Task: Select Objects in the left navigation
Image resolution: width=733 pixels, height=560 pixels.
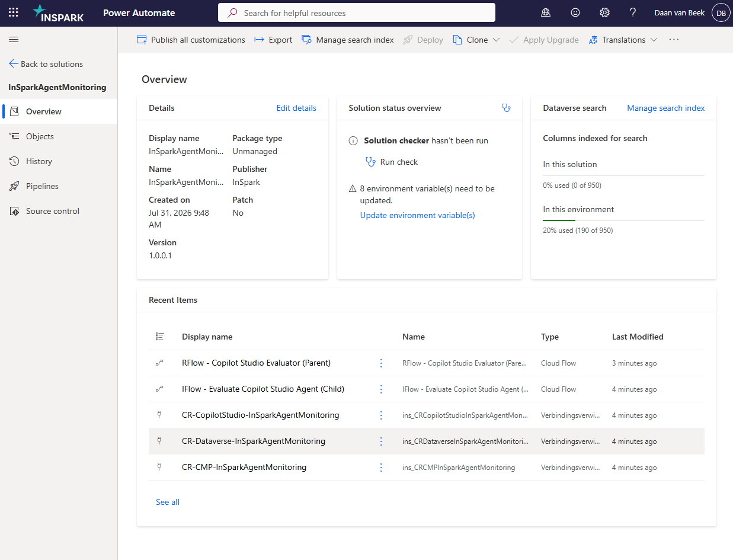Action: coord(59,136)
